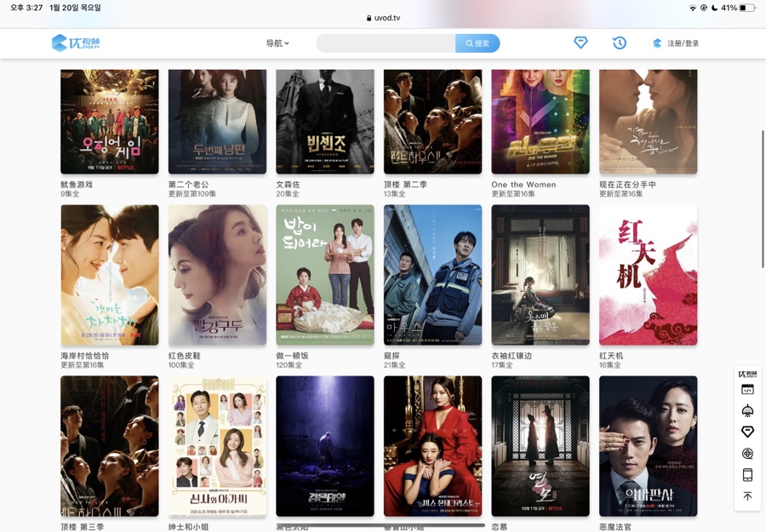
Task: Open the 现在正在分手中 poster
Action: [x=649, y=122]
